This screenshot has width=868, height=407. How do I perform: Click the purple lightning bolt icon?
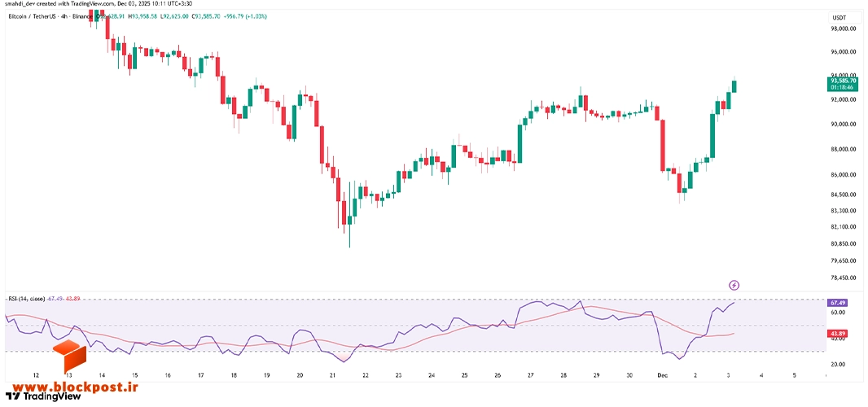[734, 285]
